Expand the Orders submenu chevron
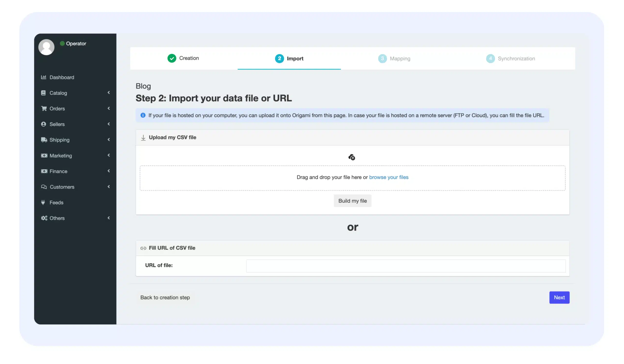The width and height of the screenshot is (624, 364). point(108,108)
